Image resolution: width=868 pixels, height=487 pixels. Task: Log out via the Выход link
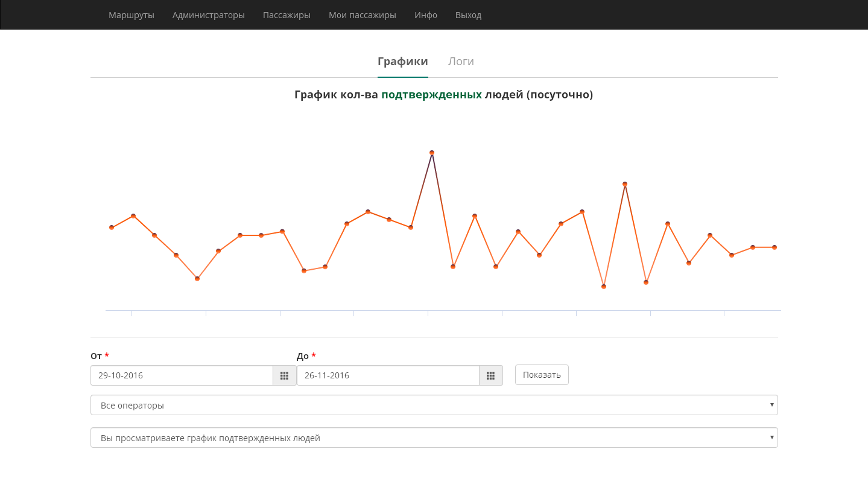tap(469, 15)
